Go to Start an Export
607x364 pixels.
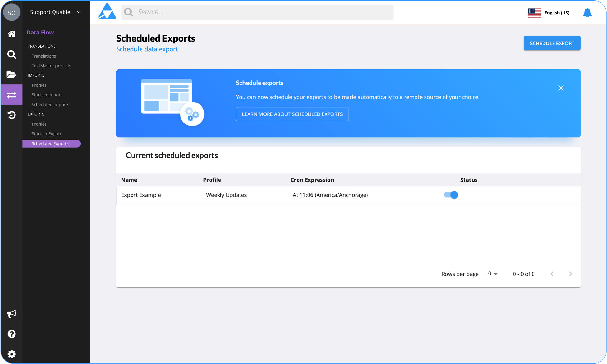tap(46, 133)
